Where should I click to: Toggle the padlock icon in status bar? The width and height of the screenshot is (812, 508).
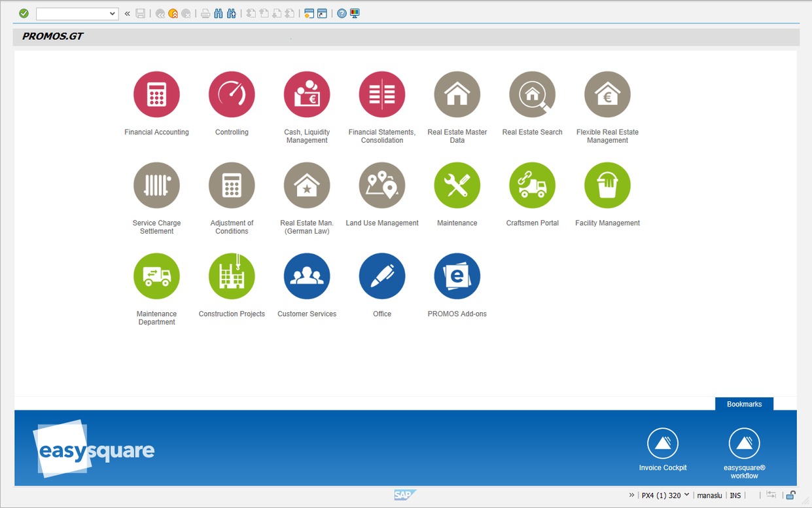pyautogui.click(x=790, y=496)
